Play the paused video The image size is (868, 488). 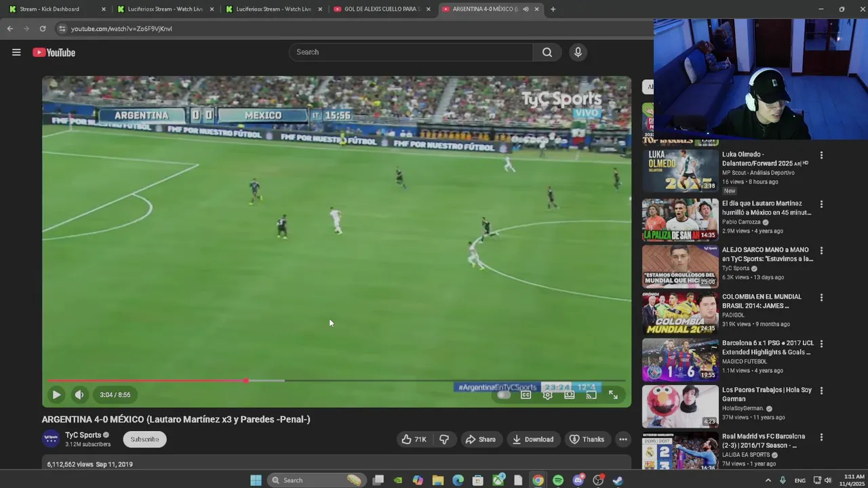click(56, 394)
